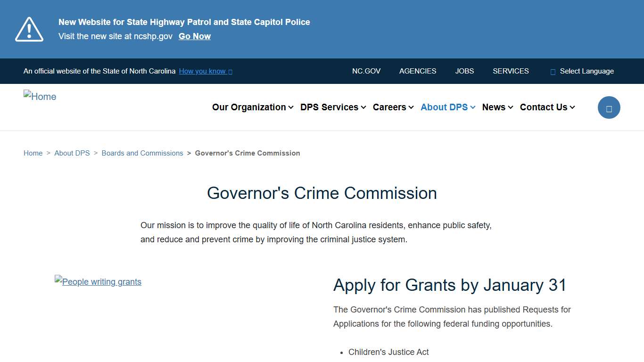Viewport: 644px width, 362px height.
Task: Select the JOBS navigation item
Action: (464, 71)
